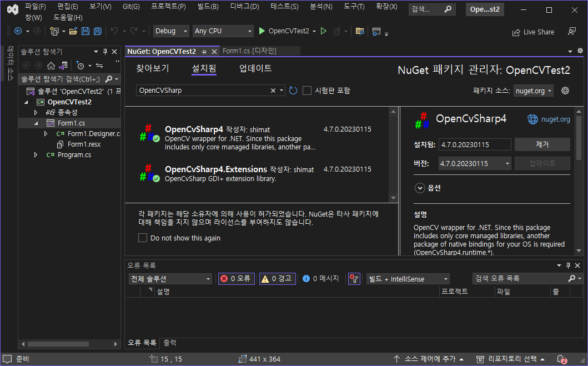Close the NuGet: OpenCVTest2 tab
Viewport: 588px width, 366px height.
[214, 52]
